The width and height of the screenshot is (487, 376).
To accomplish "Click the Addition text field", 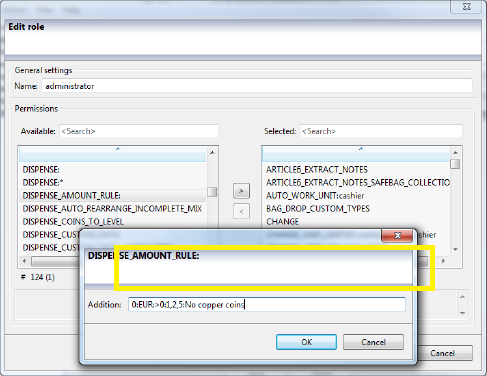I will [x=267, y=304].
